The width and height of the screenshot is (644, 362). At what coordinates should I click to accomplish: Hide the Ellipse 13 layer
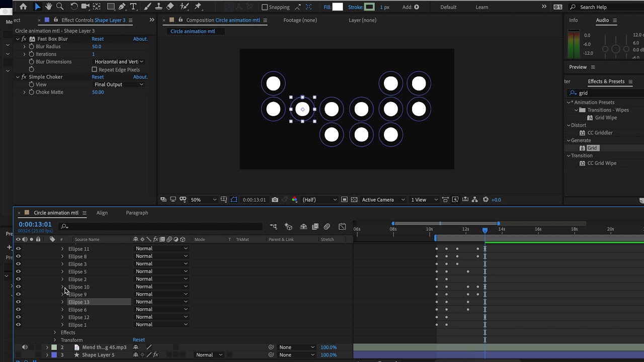click(x=18, y=302)
